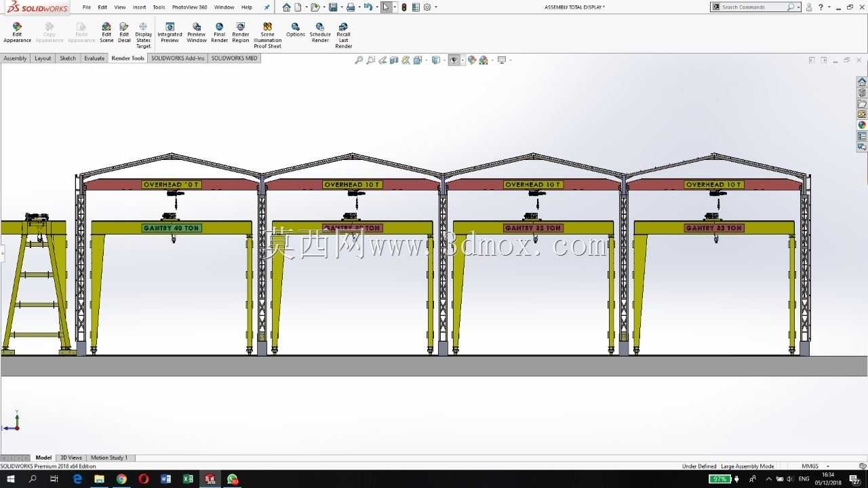Open the Display Style flyout
The image size is (868, 488).
(x=436, y=60)
